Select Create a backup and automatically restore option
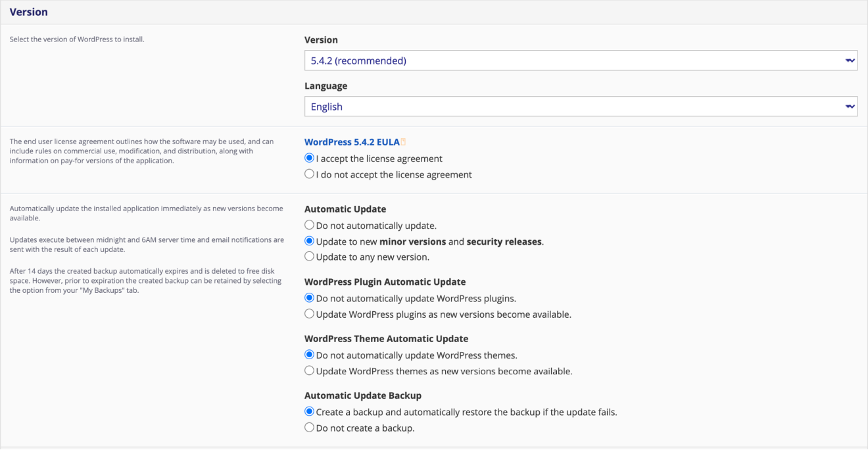Viewport: 868px width, 450px height. [309, 413]
